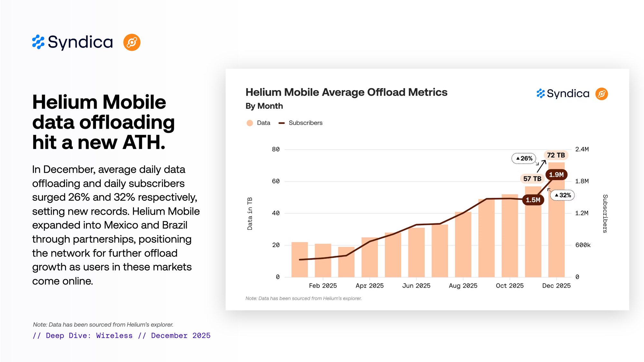Select the Feb 2025 axis label
This screenshot has height=362, width=644.
(323, 286)
